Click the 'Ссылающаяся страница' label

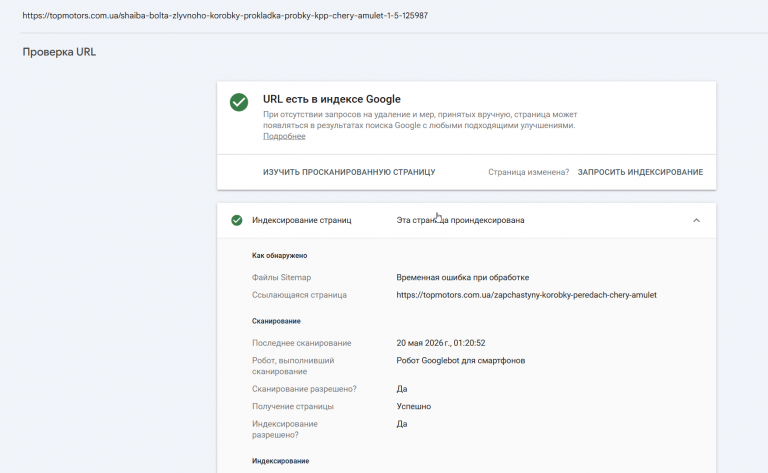[x=299, y=295]
